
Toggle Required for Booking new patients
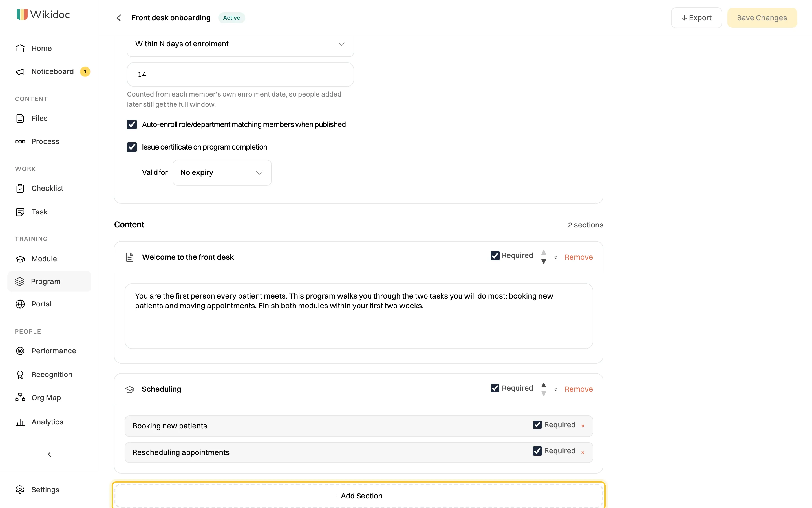[537, 425]
